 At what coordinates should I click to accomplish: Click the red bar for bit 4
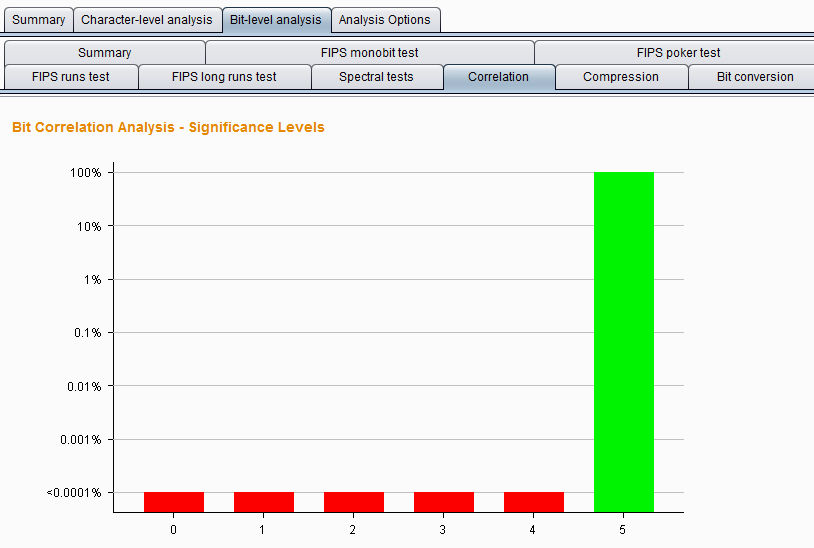[534, 502]
